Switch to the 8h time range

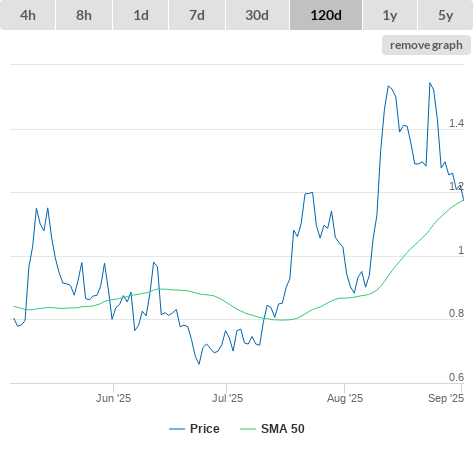(x=84, y=15)
